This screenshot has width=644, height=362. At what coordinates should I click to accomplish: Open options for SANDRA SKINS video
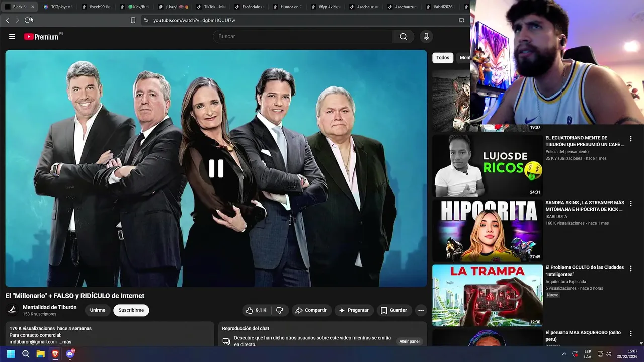(x=631, y=204)
